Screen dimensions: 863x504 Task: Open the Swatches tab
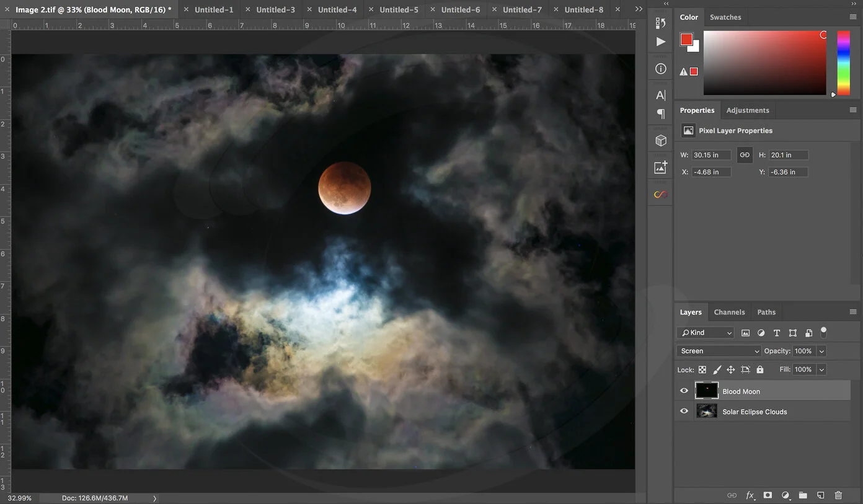(x=725, y=17)
